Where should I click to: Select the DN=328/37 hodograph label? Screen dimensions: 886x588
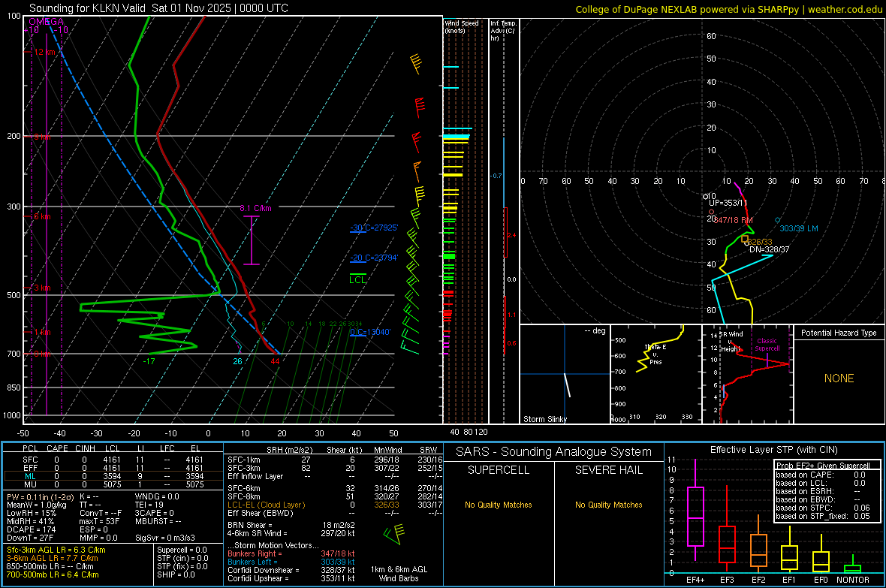point(769,249)
